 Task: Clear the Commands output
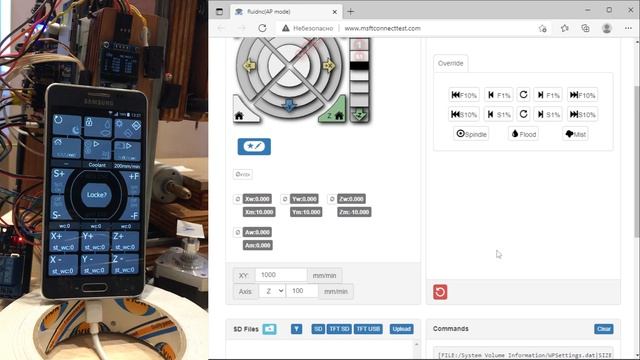click(x=604, y=329)
